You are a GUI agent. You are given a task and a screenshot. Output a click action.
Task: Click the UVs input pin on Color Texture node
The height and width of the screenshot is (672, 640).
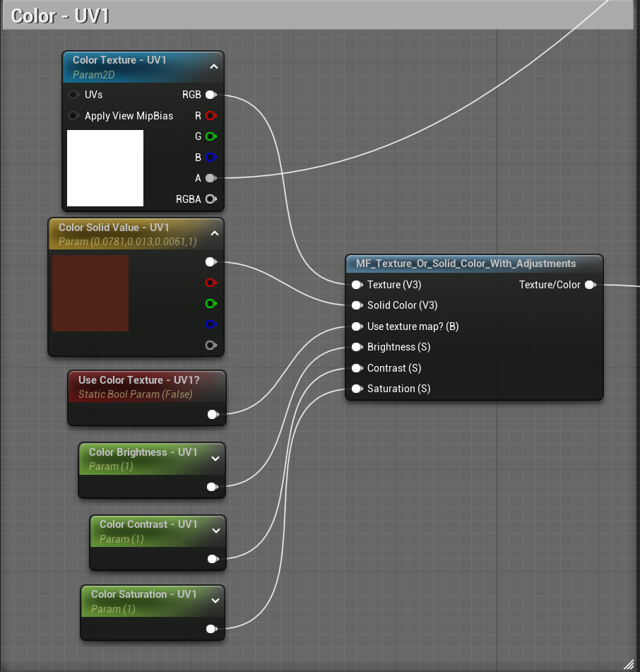(73, 95)
